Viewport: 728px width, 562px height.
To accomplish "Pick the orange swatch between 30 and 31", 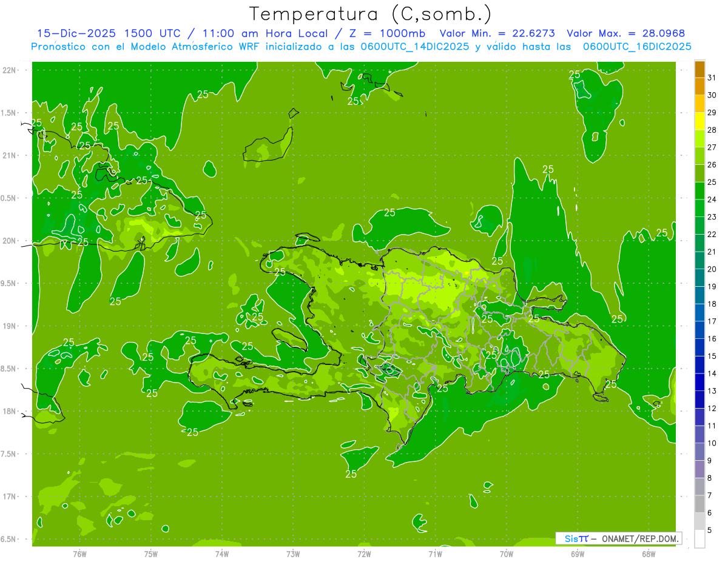I will [699, 87].
